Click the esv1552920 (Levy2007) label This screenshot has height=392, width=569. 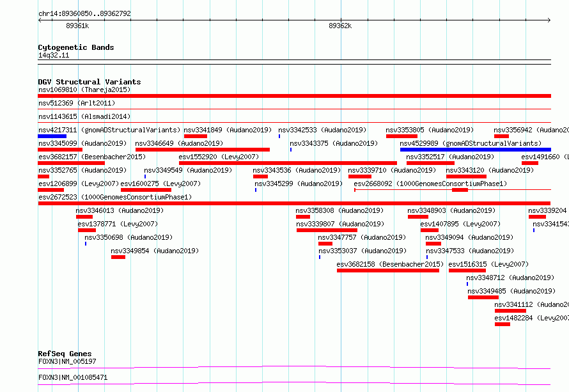pos(219,157)
